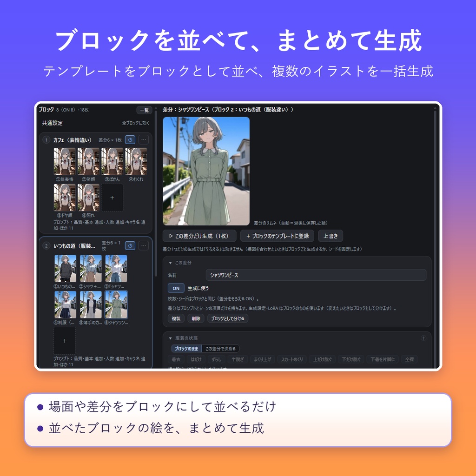476x476 pixels.
Task: Click the カフェ（表情違い）block title
Action: (x=72, y=140)
